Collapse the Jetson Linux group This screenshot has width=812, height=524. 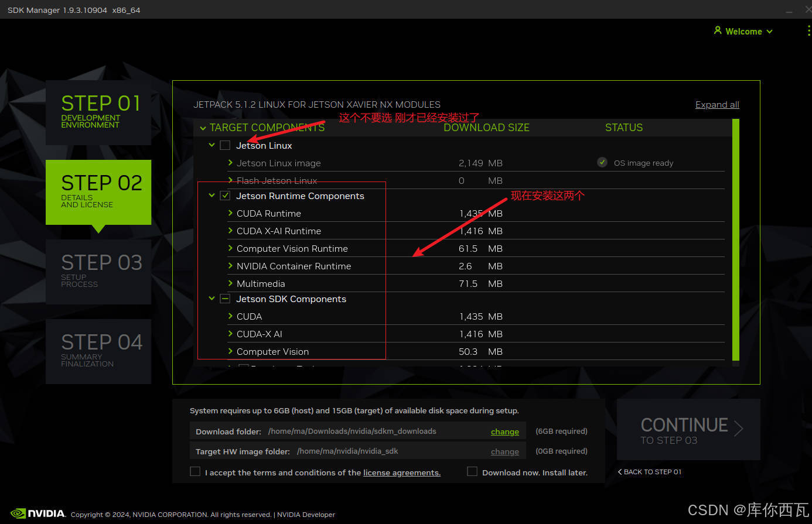[212, 145]
